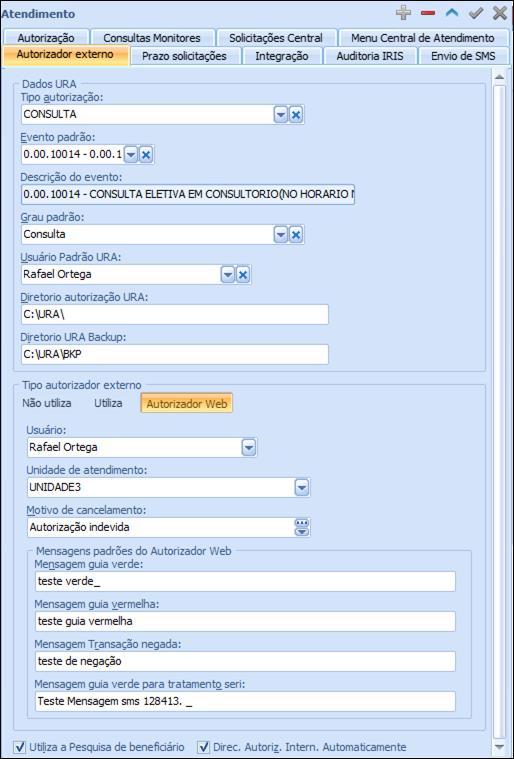The image size is (514, 759).
Task: Expand the Tipo autorização dropdown
Action: click(x=281, y=115)
